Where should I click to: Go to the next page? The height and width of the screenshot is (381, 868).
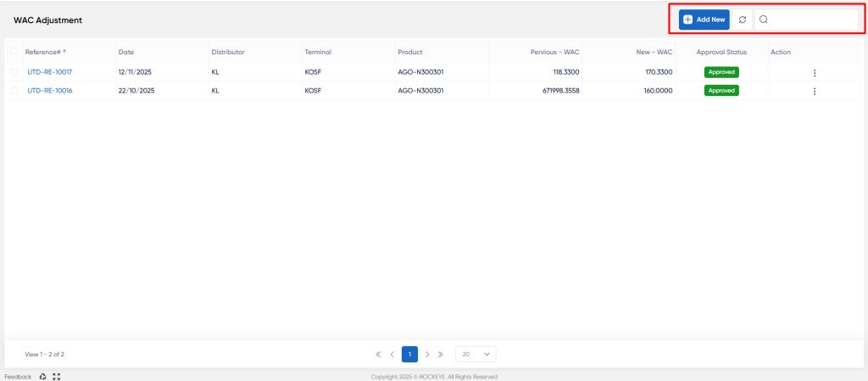(427, 354)
